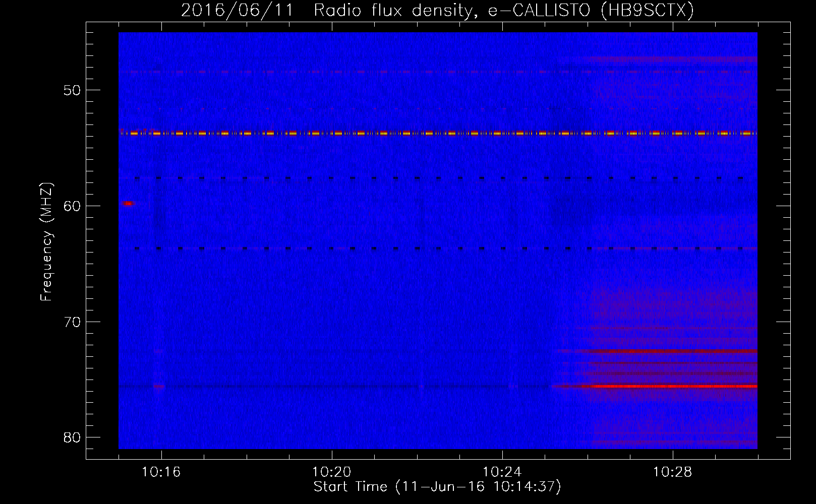Click the 60 frequency tick label
This screenshot has height=504, width=816.
[x=72, y=206]
